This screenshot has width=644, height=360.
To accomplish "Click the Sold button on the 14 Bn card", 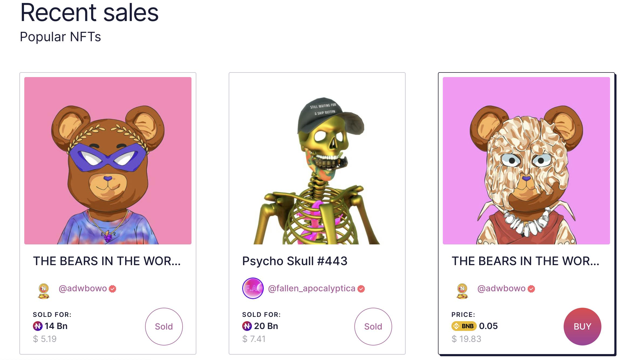I will coord(164,326).
